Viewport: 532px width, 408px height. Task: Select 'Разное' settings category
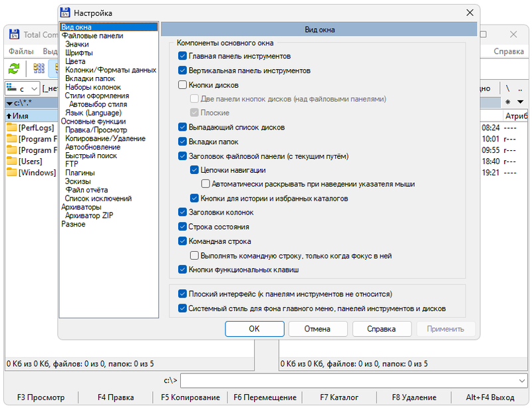tap(73, 224)
